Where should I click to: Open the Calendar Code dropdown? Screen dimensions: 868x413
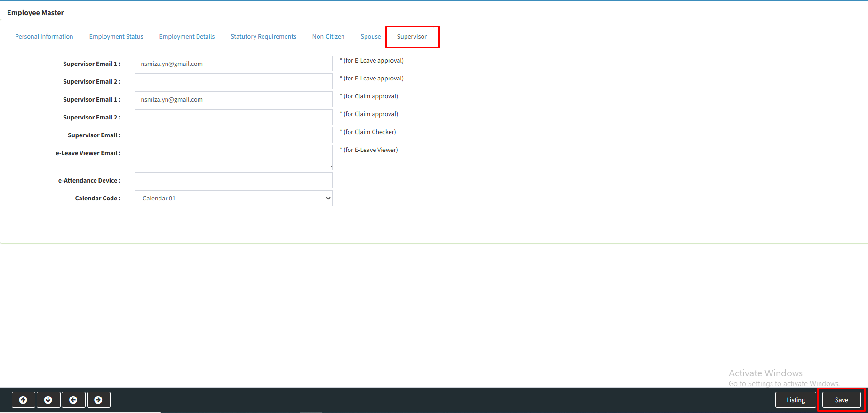pos(233,198)
